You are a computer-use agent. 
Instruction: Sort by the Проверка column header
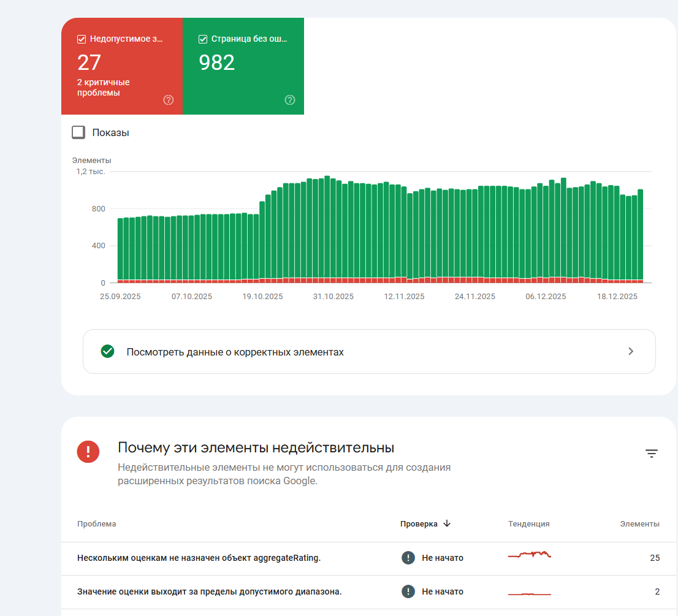pyautogui.click(x=419, y=524)
